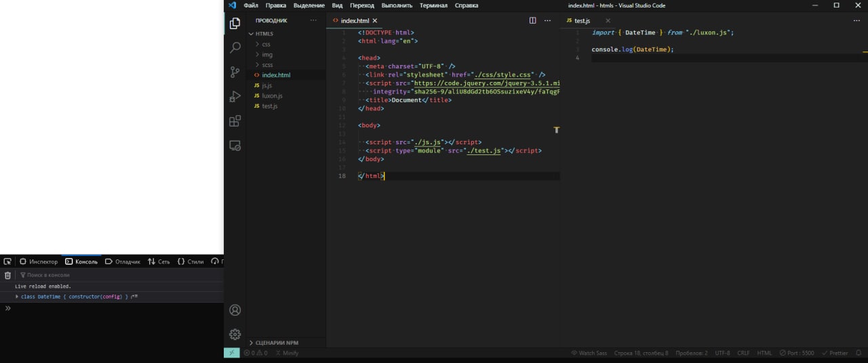Open the Выполнить menu
The image size is (868, 363).
click(397, 5)
